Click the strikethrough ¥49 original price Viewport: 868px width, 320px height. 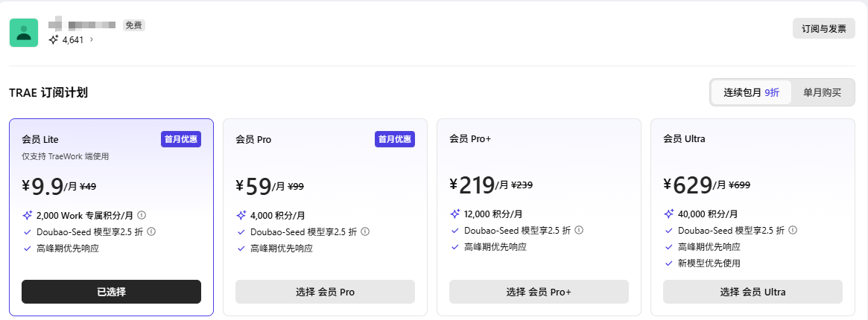point(88,187)
